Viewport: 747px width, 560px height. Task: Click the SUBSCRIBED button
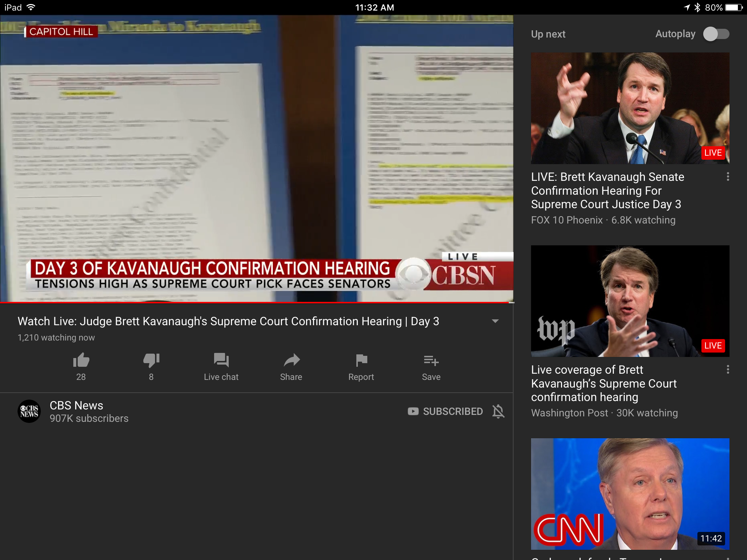pos(445,411)
